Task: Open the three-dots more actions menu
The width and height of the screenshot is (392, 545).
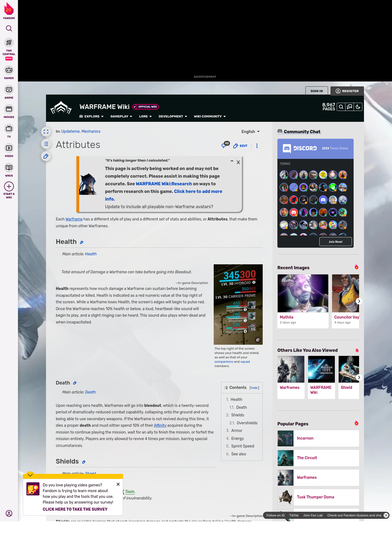Action: 257,146
